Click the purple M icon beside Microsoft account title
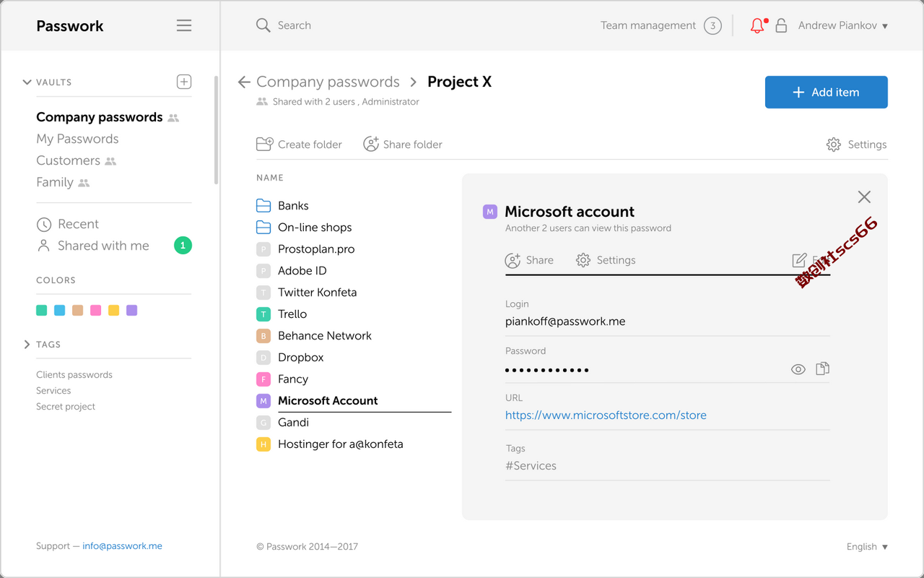Viewport: 924px width, 578px height. pos(490,212)
